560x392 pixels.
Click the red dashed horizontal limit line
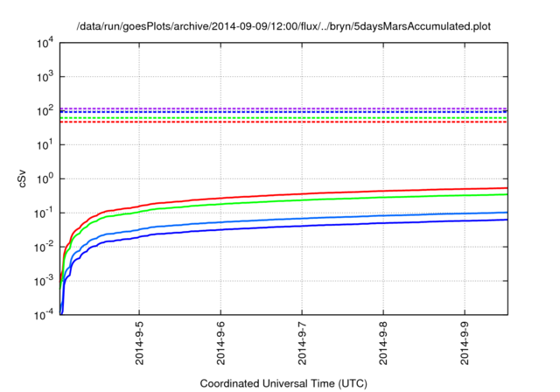[283, 122]
